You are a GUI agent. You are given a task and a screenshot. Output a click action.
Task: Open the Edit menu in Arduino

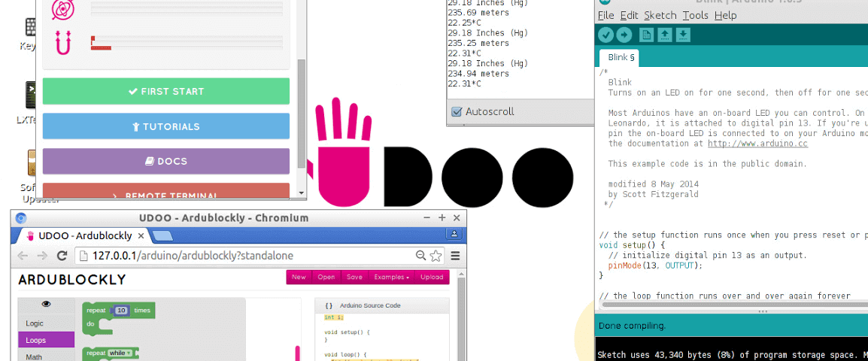[629, 15]
